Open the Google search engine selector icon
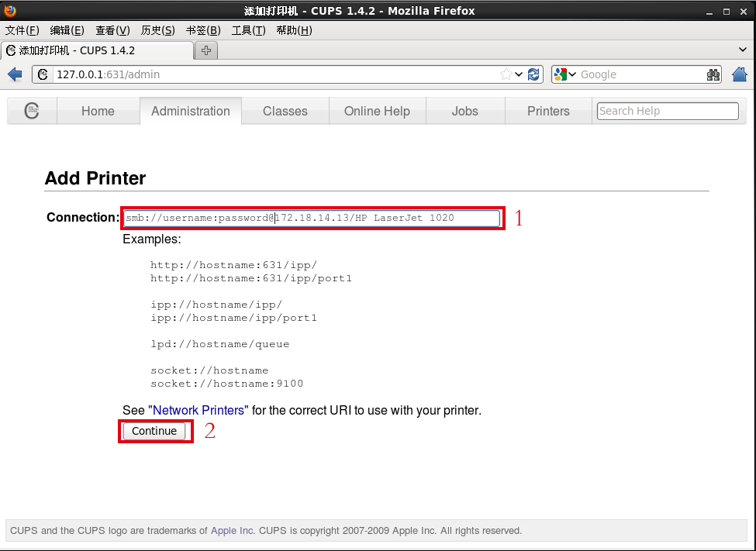This screenshot has height=551, width=756. point(565,74)
